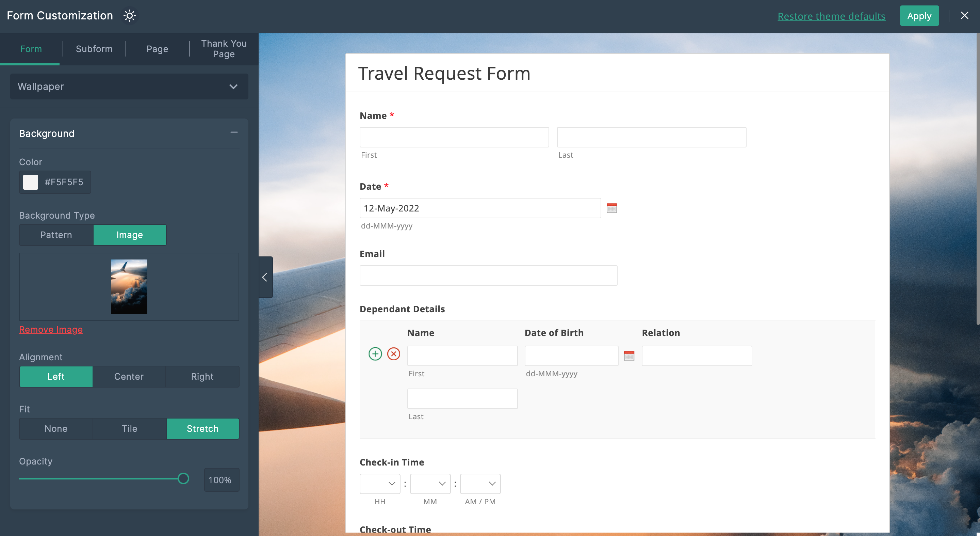980x536 pixels.
Task: Collapse the Background section with the minus icon
Action: pos(234,132)
